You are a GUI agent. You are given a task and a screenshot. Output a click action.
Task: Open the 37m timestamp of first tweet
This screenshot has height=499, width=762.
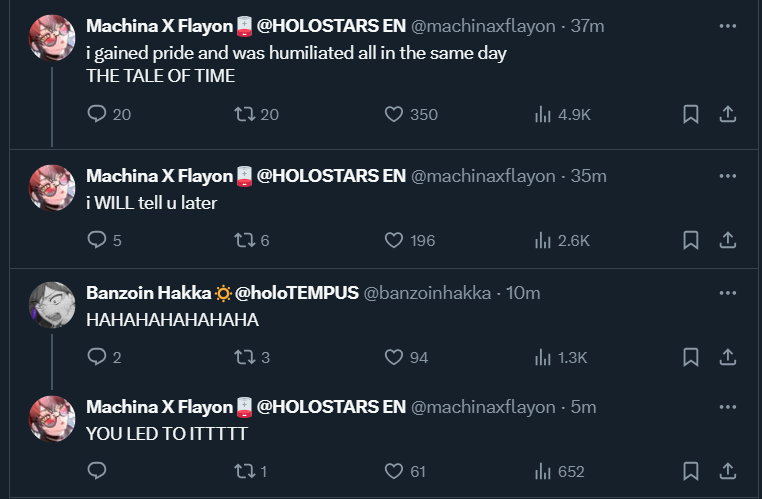click(588, 25)
